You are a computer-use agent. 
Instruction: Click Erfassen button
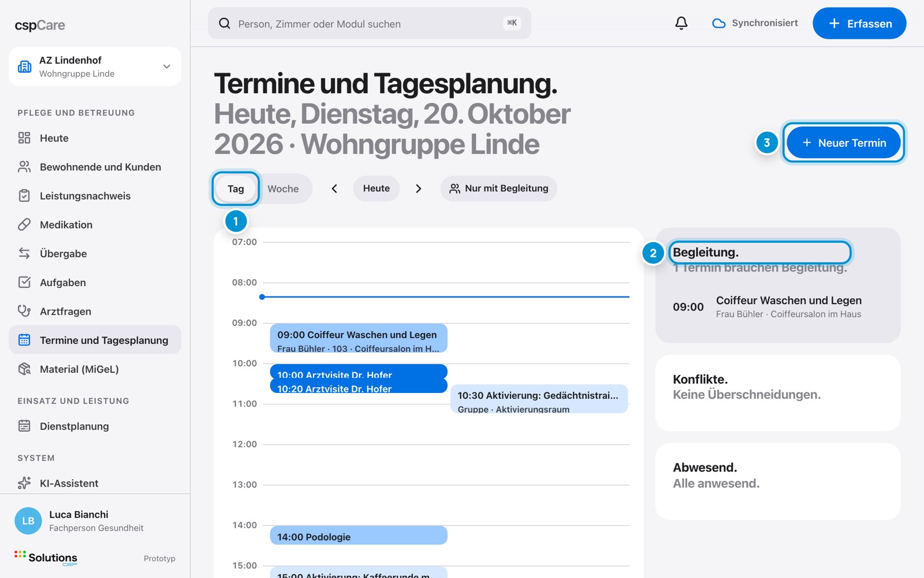coord(859,23)
